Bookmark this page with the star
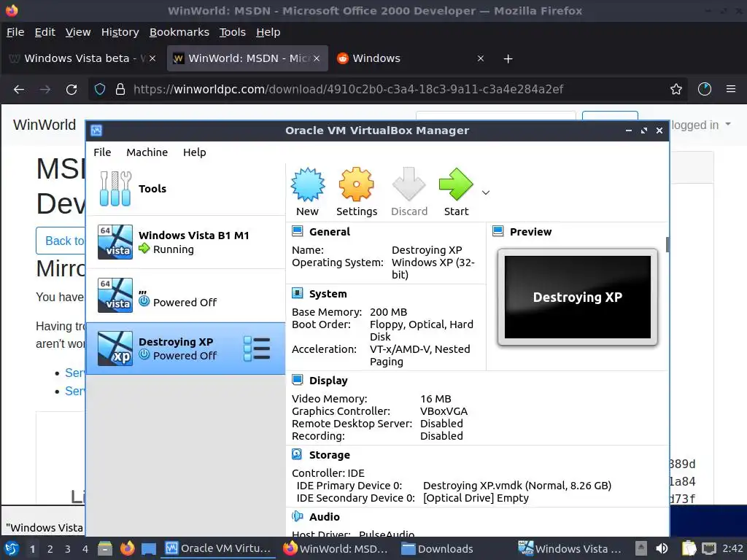 click(676, 89)
